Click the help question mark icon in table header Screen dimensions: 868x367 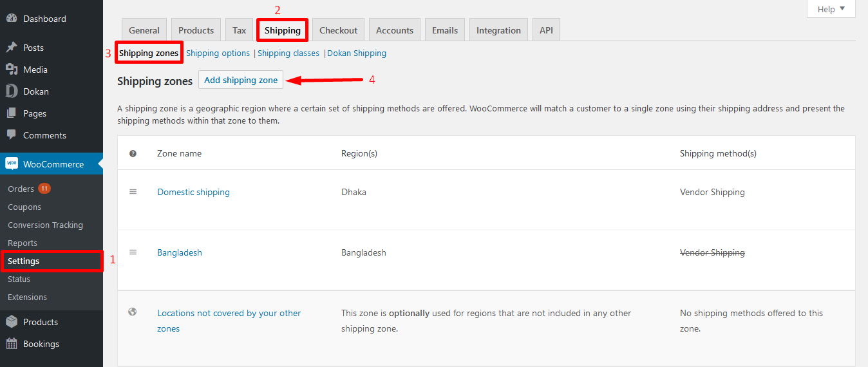coord(133,153)
